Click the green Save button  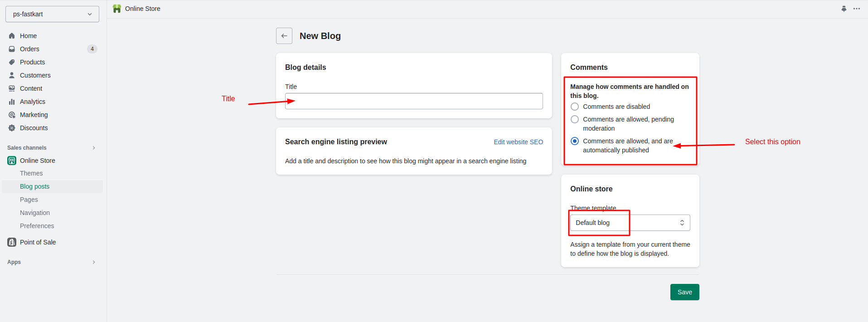tap(684, 292)
